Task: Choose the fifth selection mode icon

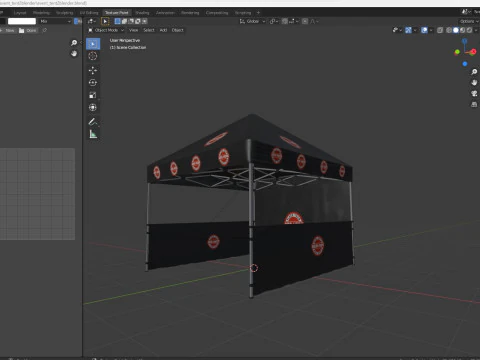Action: 144,21
